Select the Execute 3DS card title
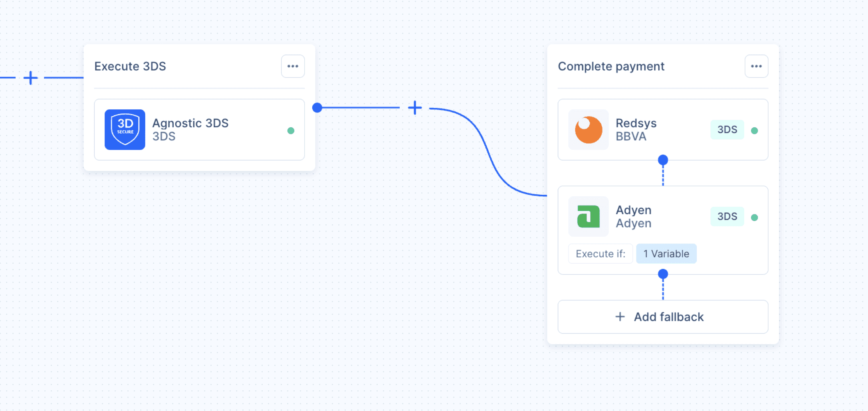Image resolution: width=868 pixels, height=411 pixels. (x=130, y=66)
